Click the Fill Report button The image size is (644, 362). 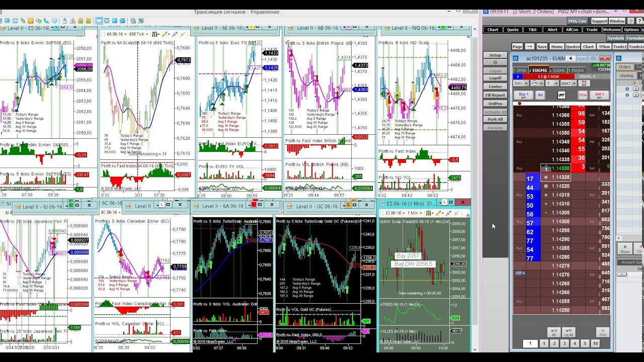pyautogui.click(x=495, y=95)
